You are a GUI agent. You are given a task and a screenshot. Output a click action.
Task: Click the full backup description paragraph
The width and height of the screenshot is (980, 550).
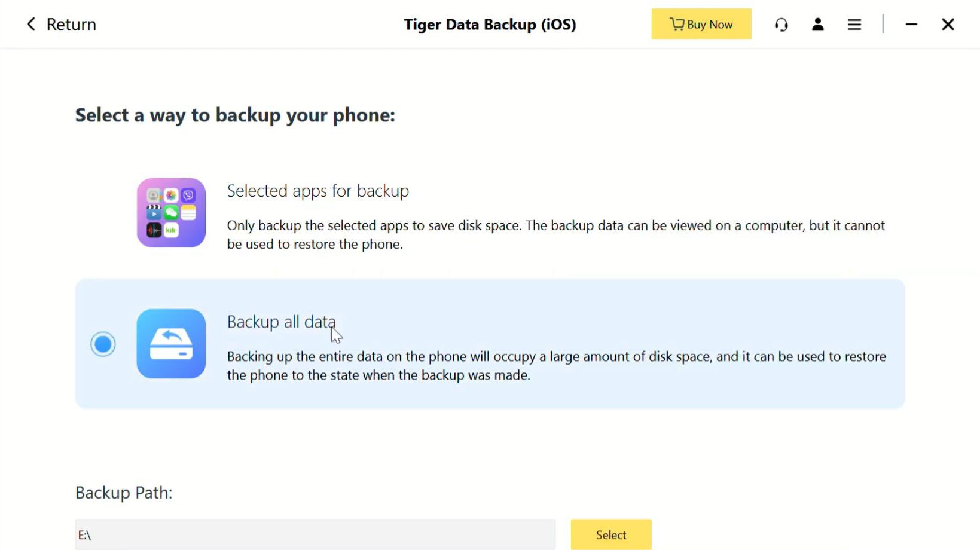(556, 366)
